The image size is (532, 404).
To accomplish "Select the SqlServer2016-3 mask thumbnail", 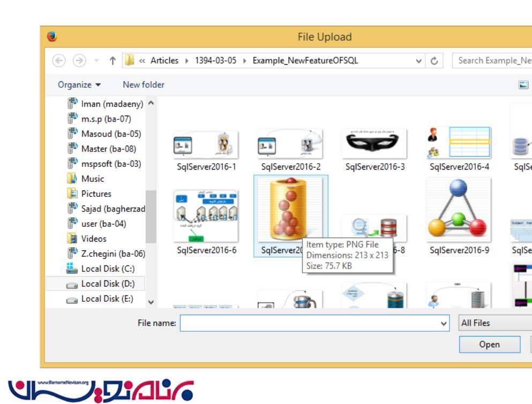I will point(374,143).
